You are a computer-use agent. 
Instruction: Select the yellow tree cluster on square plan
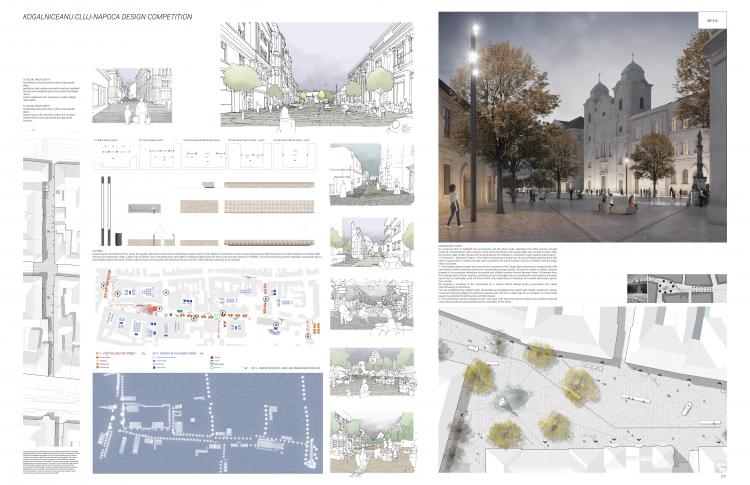(x=580, y=385)
